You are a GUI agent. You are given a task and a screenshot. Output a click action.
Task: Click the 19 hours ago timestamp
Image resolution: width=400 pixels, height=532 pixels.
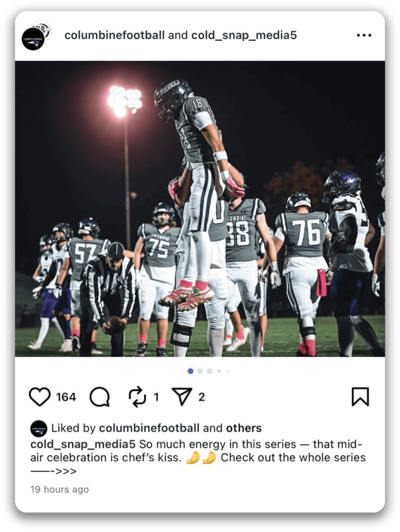click(x=60, y=489)
